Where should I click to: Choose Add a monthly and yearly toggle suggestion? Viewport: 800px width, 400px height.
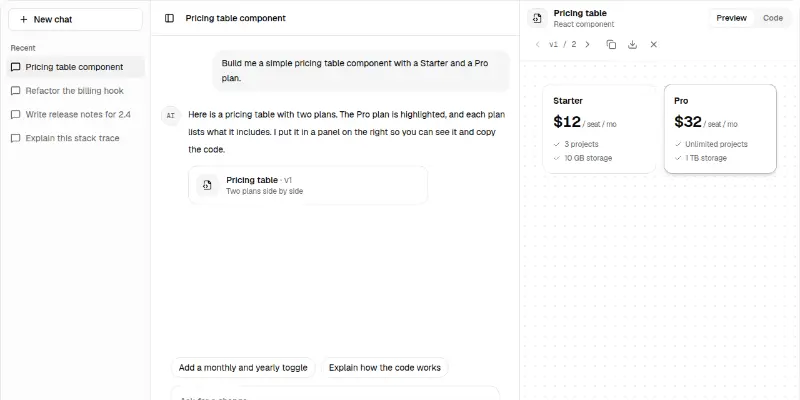(x=243, y=367)
